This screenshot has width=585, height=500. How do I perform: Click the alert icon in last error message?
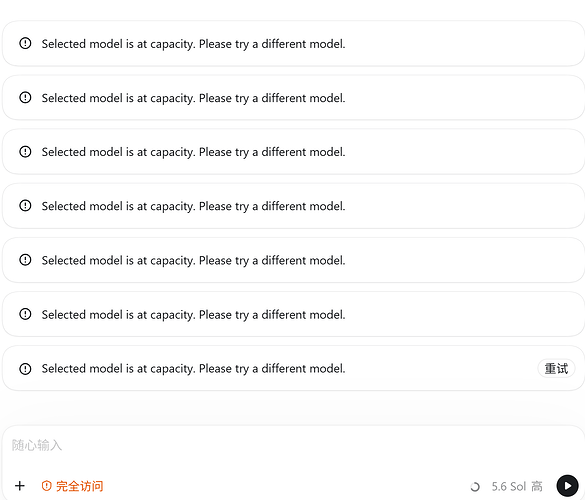coord(25,369)
